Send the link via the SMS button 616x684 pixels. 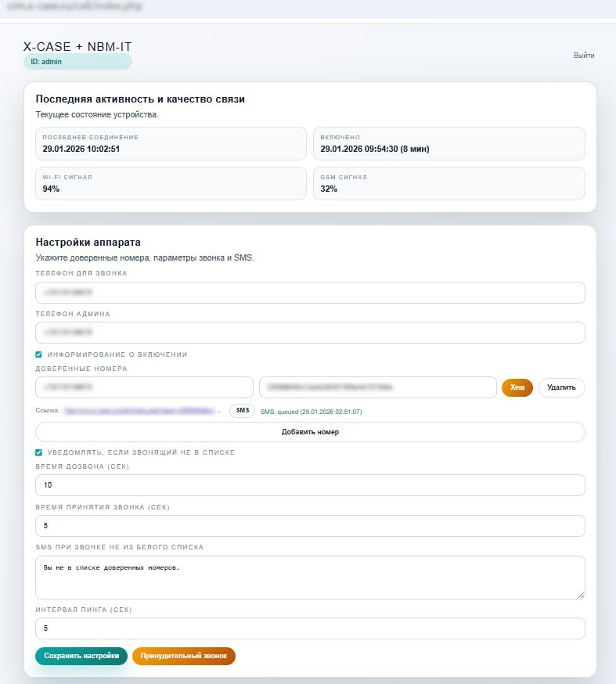pos(242,411)
